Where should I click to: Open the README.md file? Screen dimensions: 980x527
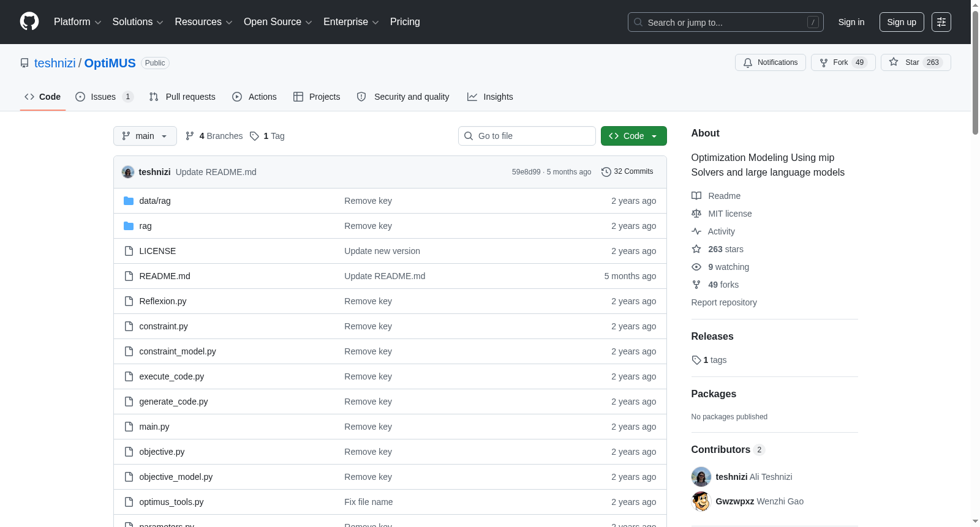[165, 276]
